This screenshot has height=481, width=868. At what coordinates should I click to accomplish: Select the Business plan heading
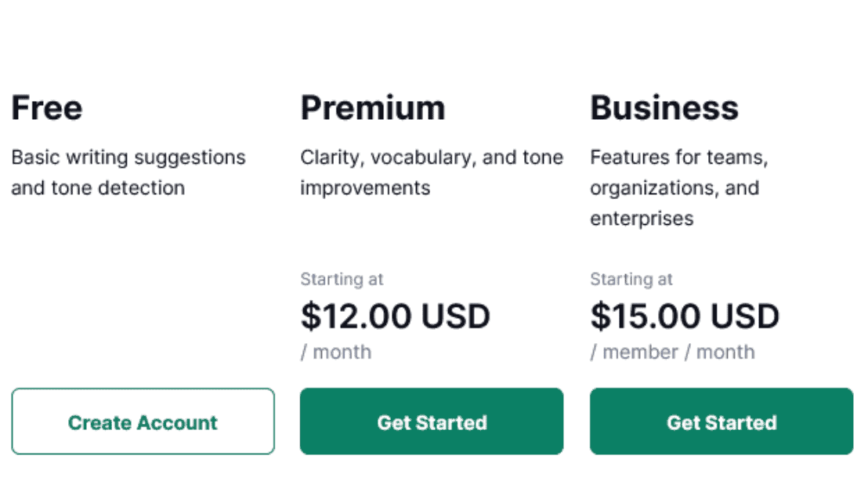pos(665,107)
